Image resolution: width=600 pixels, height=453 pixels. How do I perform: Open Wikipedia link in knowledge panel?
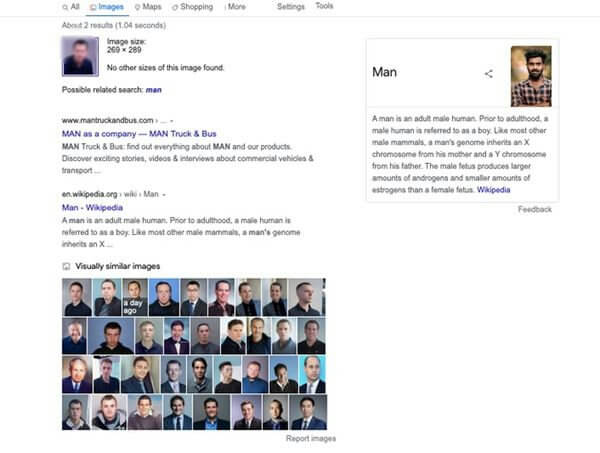point(493,190)
